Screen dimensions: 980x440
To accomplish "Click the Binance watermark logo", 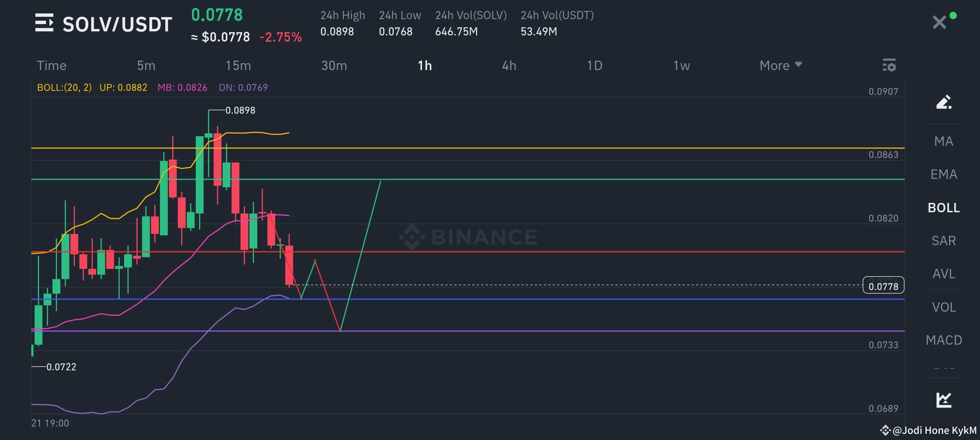I will 468,237.
